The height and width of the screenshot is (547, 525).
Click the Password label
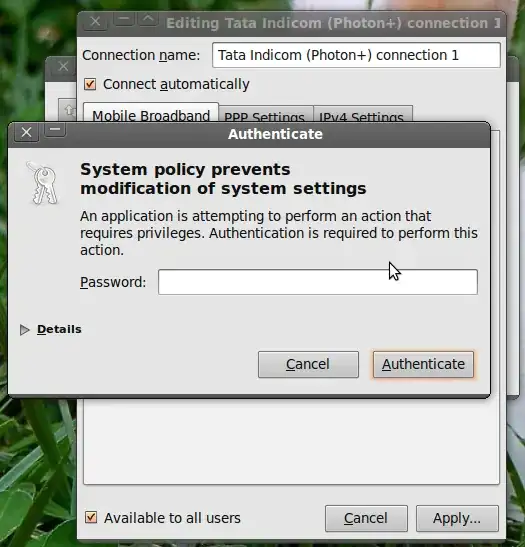click(113, 282)
